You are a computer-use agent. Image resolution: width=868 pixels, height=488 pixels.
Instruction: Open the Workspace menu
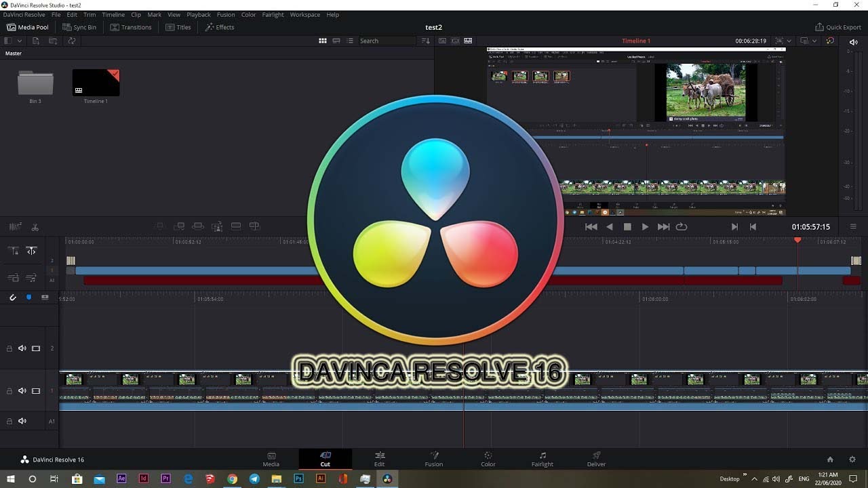[304, 14]
